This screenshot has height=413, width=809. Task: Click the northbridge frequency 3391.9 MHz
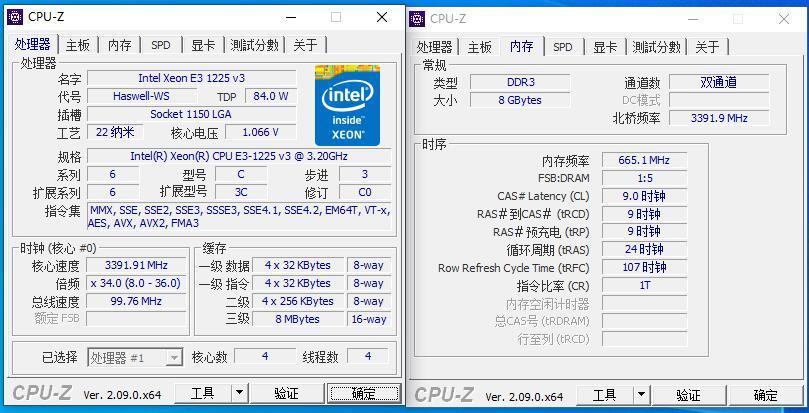pos(719,118)
